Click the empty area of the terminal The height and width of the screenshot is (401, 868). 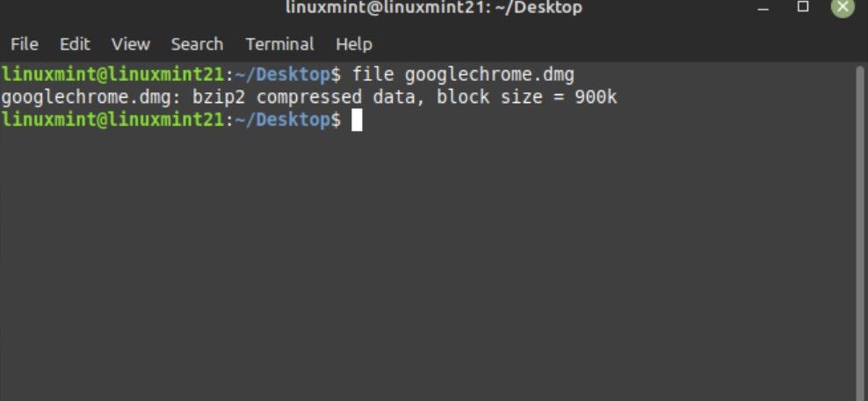pyautogui.click(x=422, y=264)
